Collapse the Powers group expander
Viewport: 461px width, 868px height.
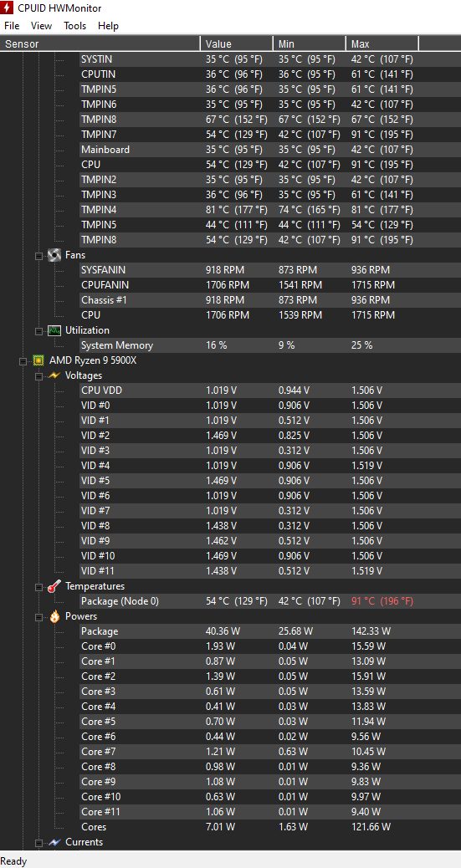(38, 616)
